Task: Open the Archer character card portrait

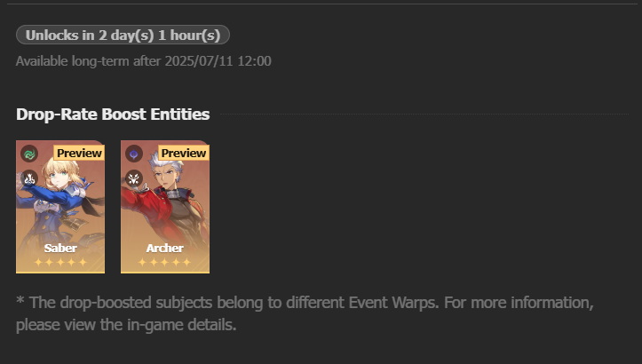Action: pos(165,207)
